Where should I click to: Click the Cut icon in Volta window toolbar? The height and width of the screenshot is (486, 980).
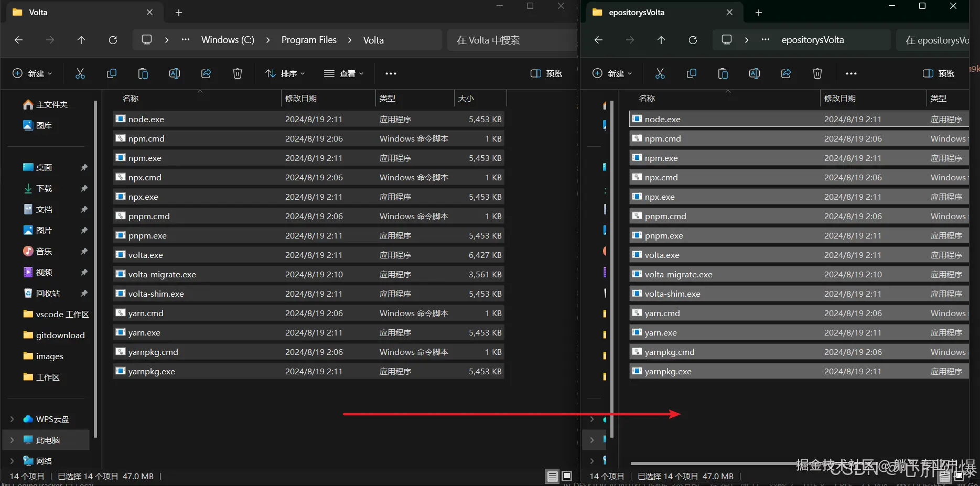click(80, 73)
